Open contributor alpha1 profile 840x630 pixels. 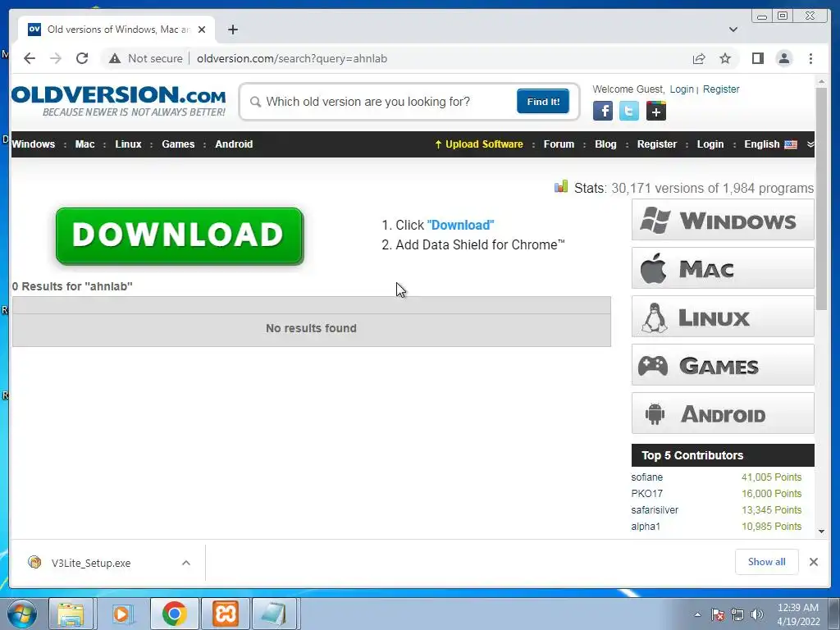(x=646, y=526)
